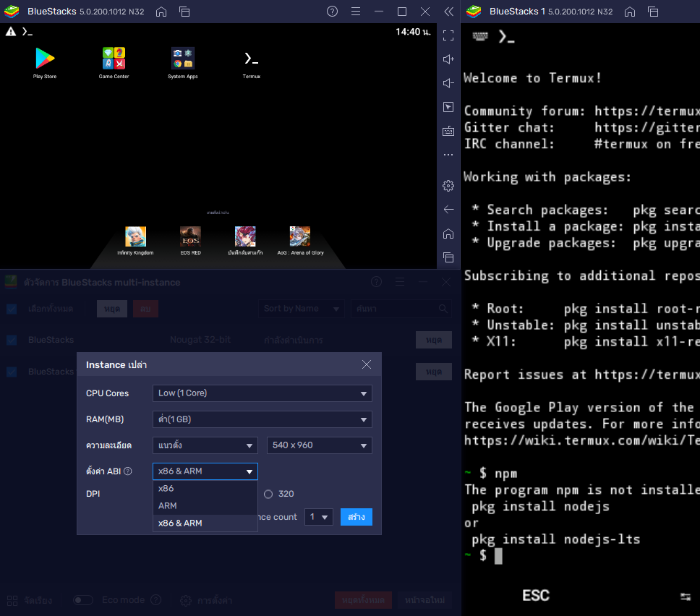This screenshot has height=616, width=700.
Task: Open the sidebar settings gear
Action: tap(448, 186)
